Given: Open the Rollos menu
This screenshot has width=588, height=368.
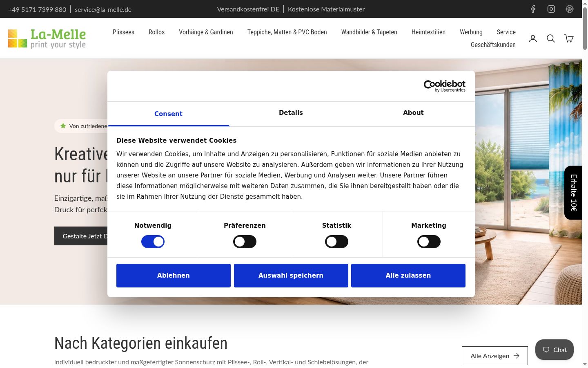Looking at the screenshot, I should pyautogui.click(x=156, y=32).
